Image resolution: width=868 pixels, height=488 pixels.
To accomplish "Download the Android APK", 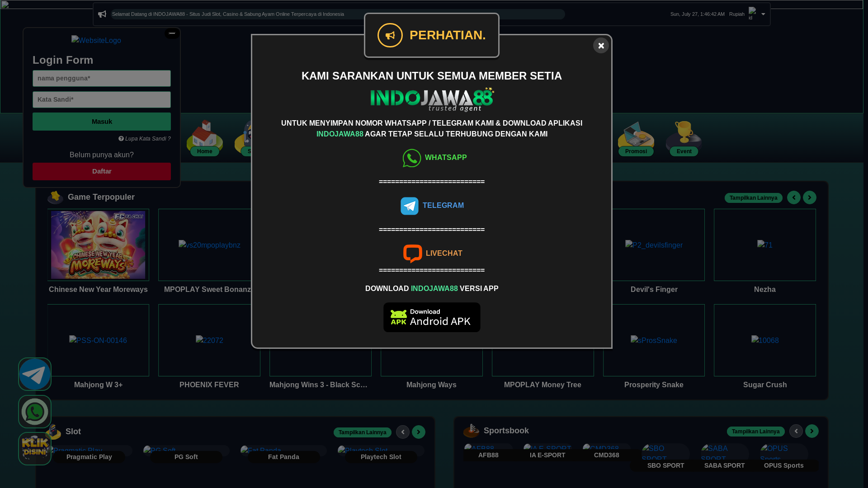I will tap(432, 317).
